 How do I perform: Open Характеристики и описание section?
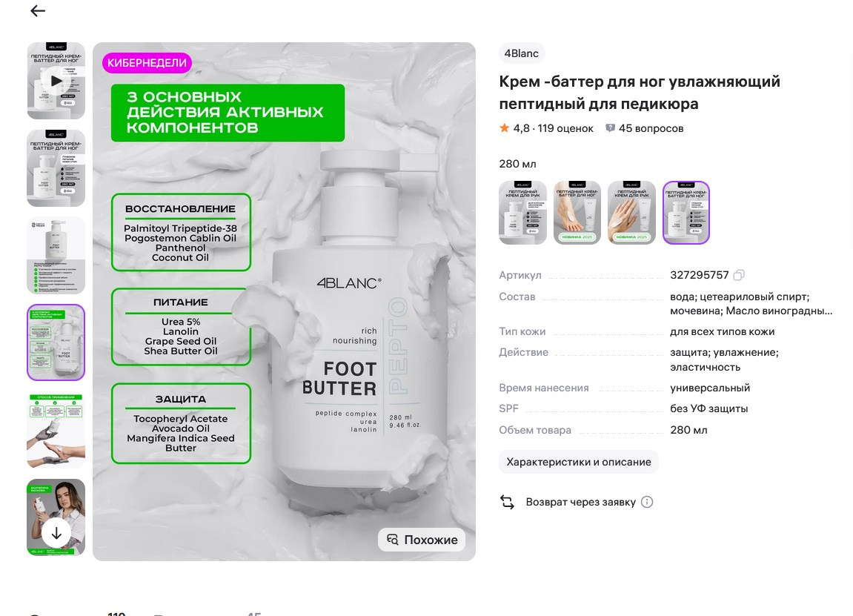click(x=579, y=462)
